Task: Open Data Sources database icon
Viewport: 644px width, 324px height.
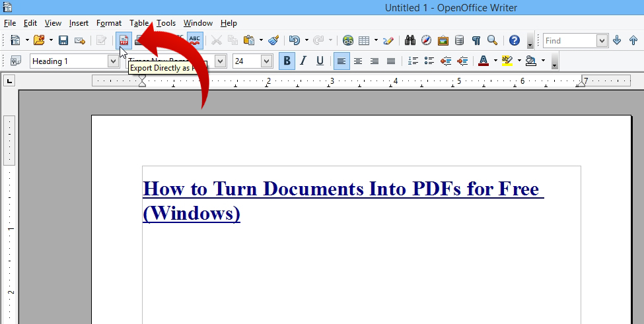Action: tap(460, 40)
